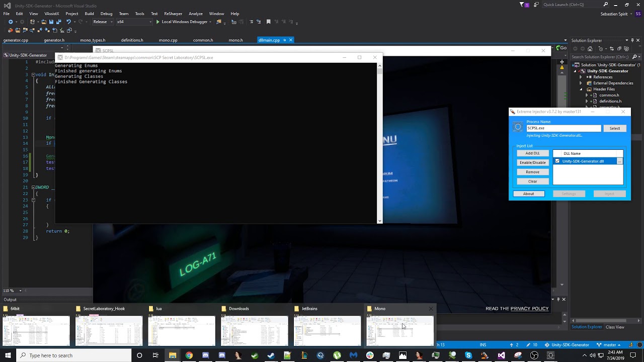Viewport: 644px width, 362px height.
Task: Click Clear button in injector
Action: 532,181
